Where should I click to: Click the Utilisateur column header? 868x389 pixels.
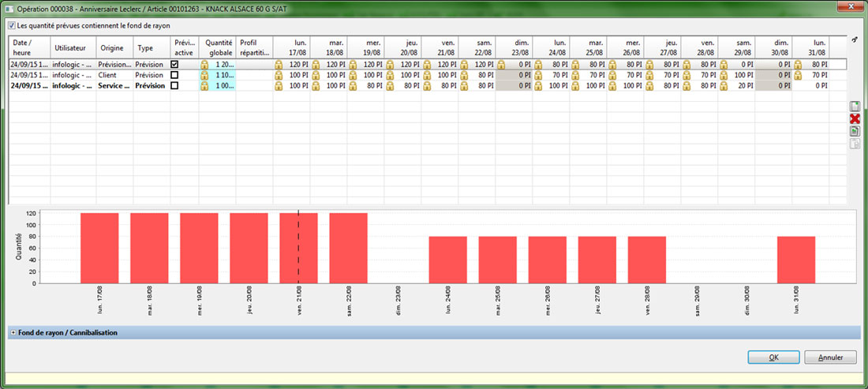(x=73, y=47)
